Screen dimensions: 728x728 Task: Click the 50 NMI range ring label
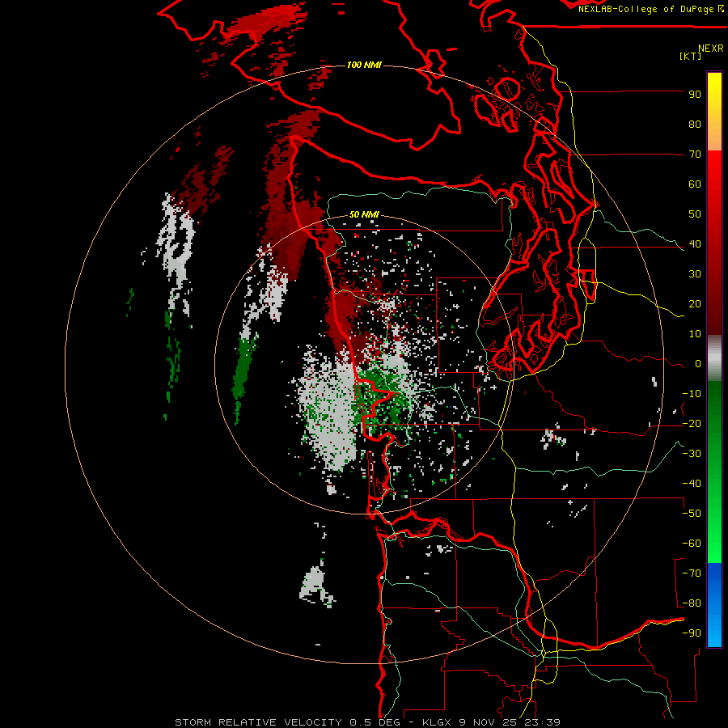coord(364,214)
